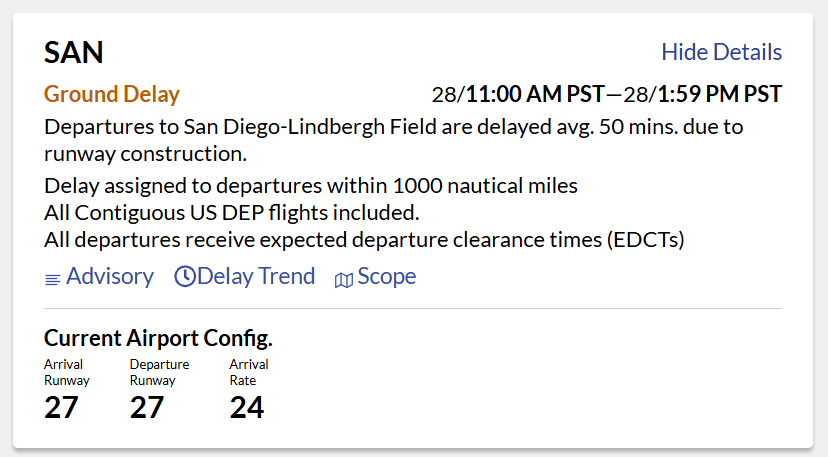
Task: Open the Advisory text link
Action: tap(110, 276)
